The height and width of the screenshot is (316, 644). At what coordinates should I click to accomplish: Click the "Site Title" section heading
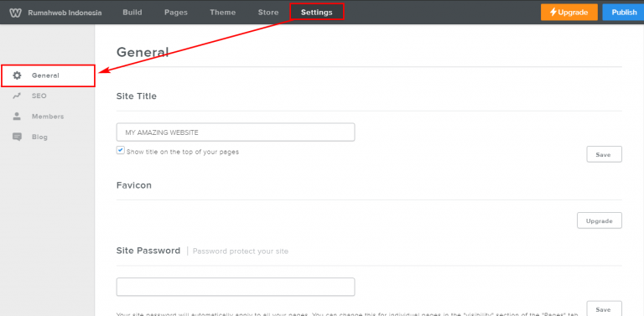tap(137, 96)
